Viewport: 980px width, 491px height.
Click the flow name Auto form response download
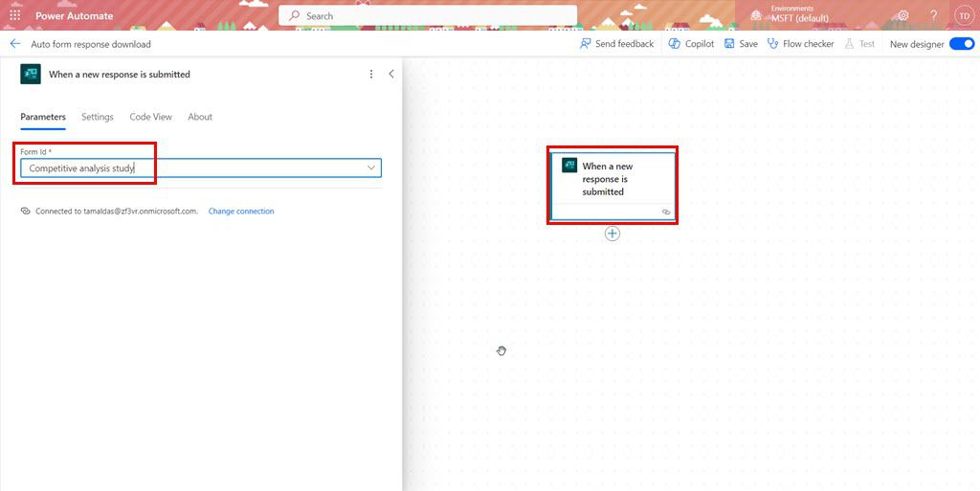coord(91,44)
